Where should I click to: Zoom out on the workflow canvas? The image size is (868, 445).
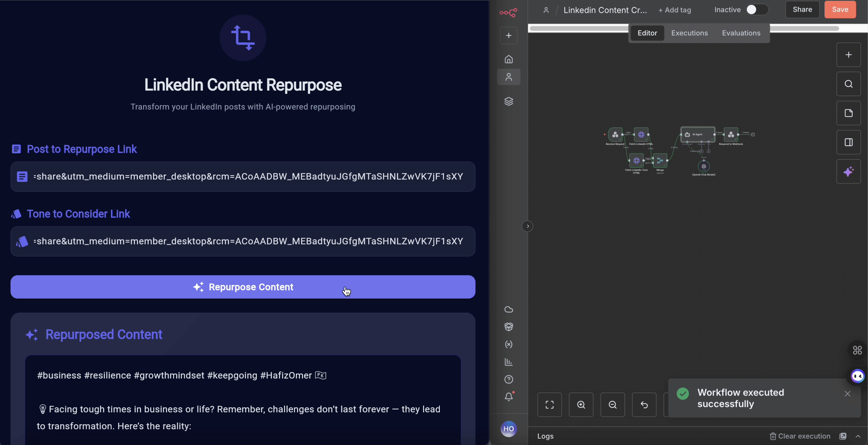point(612,405)
